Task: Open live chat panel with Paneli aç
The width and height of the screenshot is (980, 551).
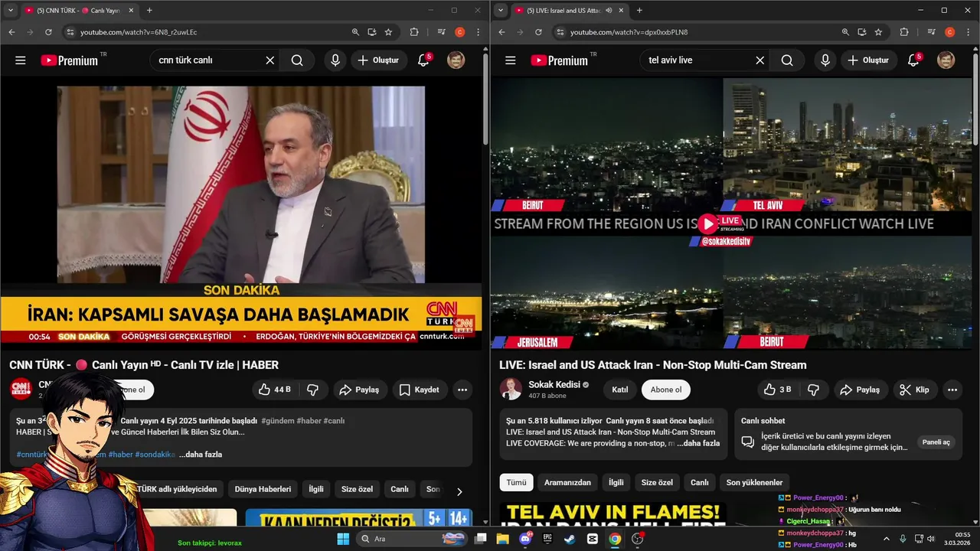Action: pyautogui.click(x=936, y=442)
